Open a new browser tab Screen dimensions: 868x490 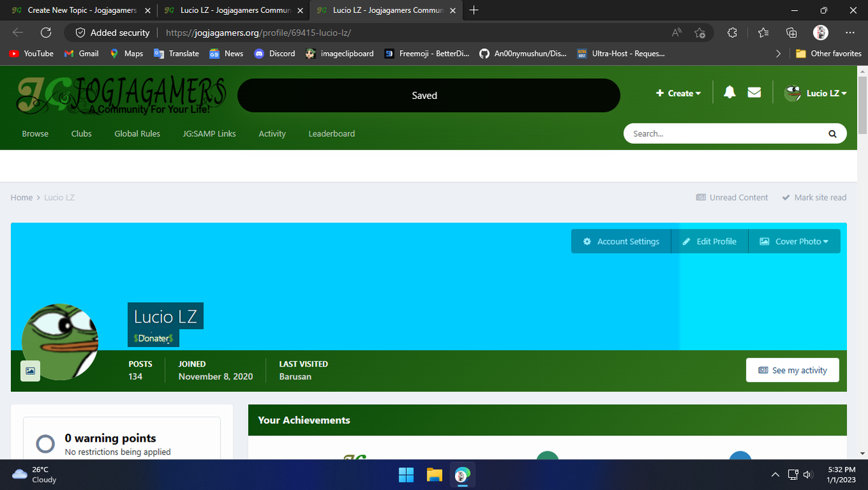point(474,10)
